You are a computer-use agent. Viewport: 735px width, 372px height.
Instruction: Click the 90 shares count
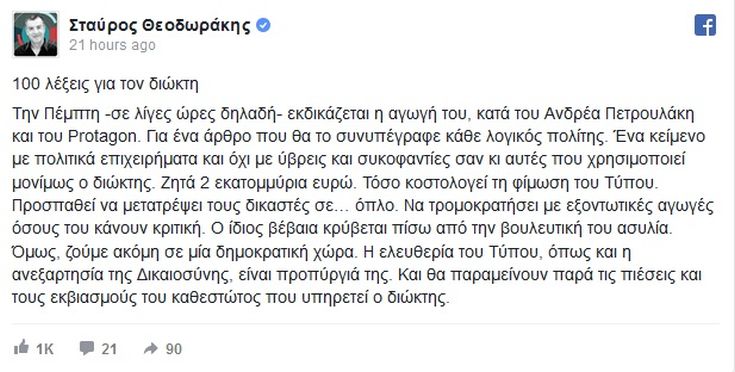[x=173, y=349]
